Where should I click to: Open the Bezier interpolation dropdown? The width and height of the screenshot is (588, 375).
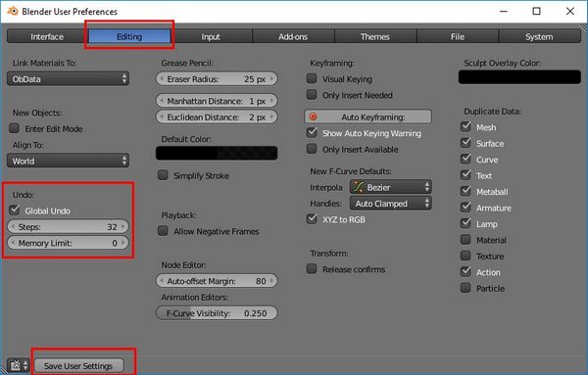point(390,187)
